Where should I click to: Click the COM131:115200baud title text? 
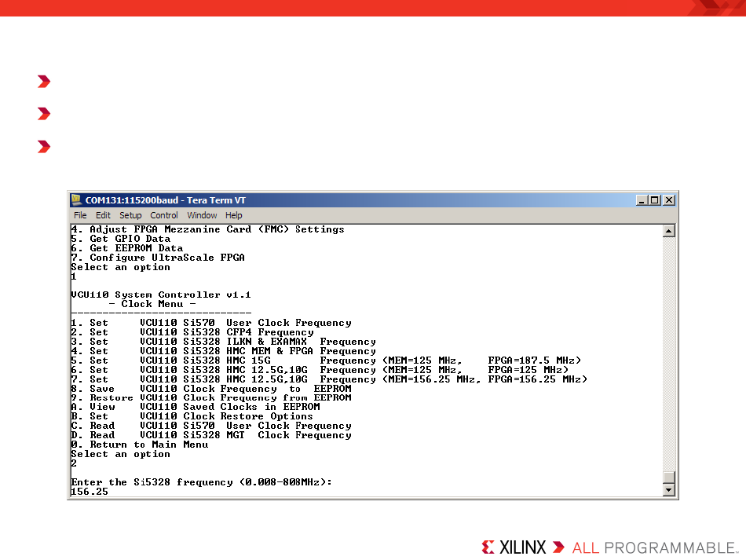[x=166, y=200]
